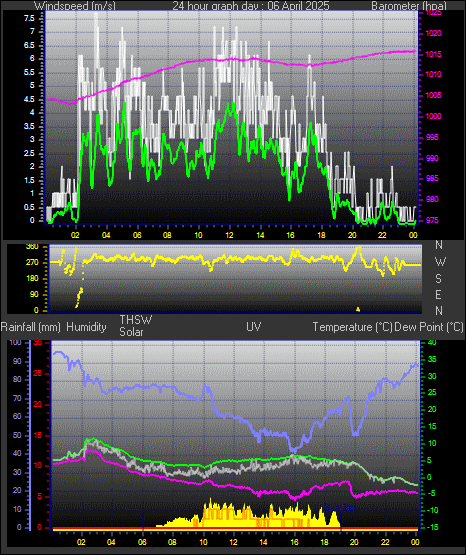Click the 1000 barometer axis value

(434, 116)
